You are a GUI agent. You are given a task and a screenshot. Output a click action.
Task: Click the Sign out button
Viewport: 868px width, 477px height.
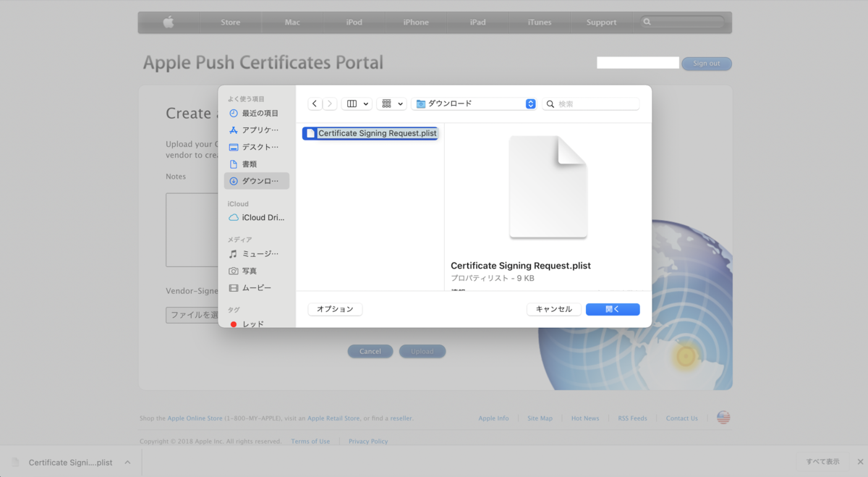point(707,64)
